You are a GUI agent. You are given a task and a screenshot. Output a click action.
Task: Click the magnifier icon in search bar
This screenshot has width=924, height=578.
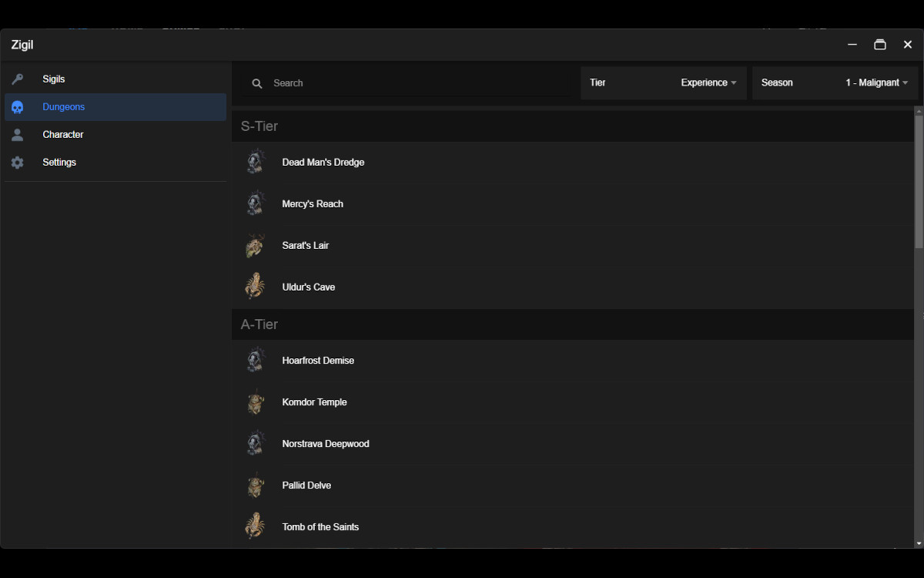click(257, 83)
